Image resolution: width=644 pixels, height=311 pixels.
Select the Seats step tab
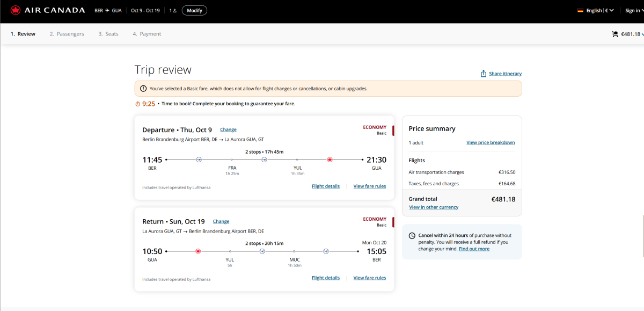(x=108, y=34)
